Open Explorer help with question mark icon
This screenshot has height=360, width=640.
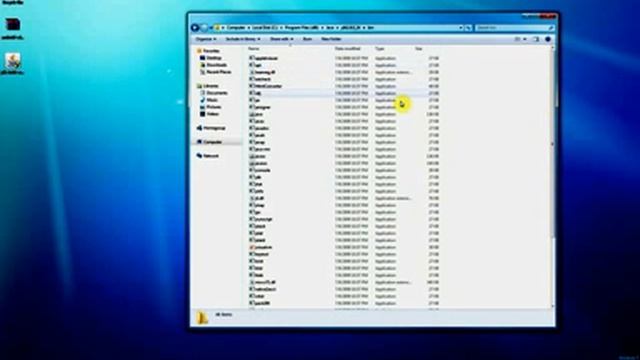click(x=548, y=39)
